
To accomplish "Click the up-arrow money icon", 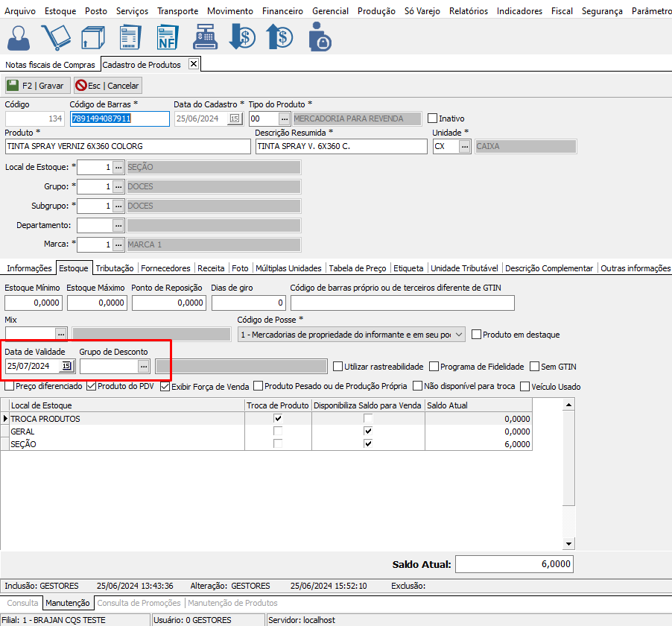I will [280, 37].
